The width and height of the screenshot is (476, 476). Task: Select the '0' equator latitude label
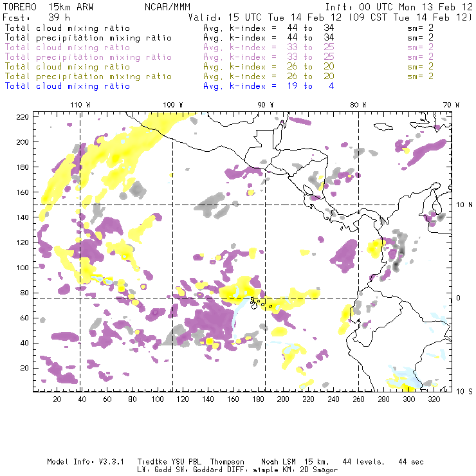(459, 298)
